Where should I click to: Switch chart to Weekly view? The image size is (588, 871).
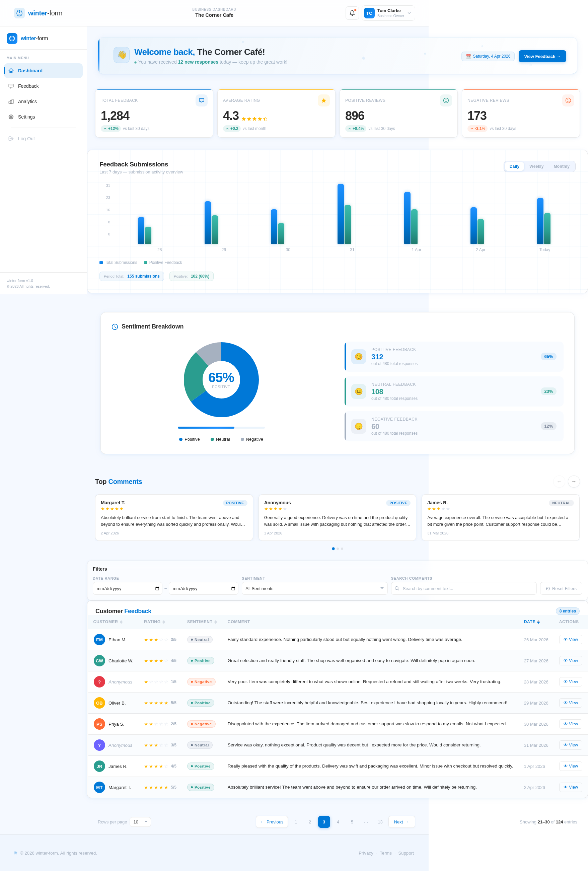(536, 166)
